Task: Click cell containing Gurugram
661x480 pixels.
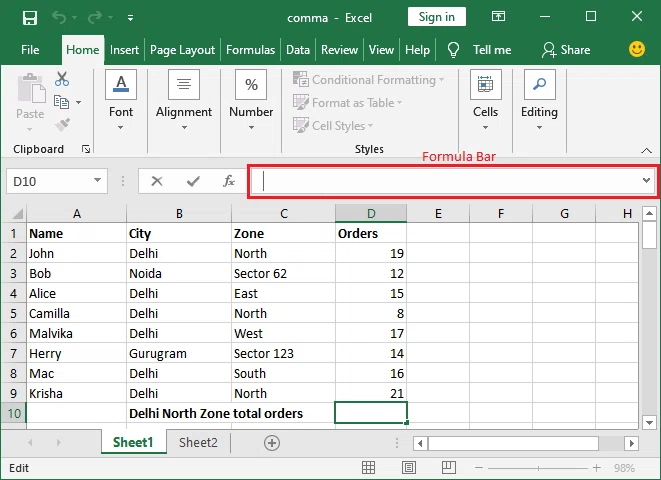Action: pyautogui.click(x=179, y=354)
